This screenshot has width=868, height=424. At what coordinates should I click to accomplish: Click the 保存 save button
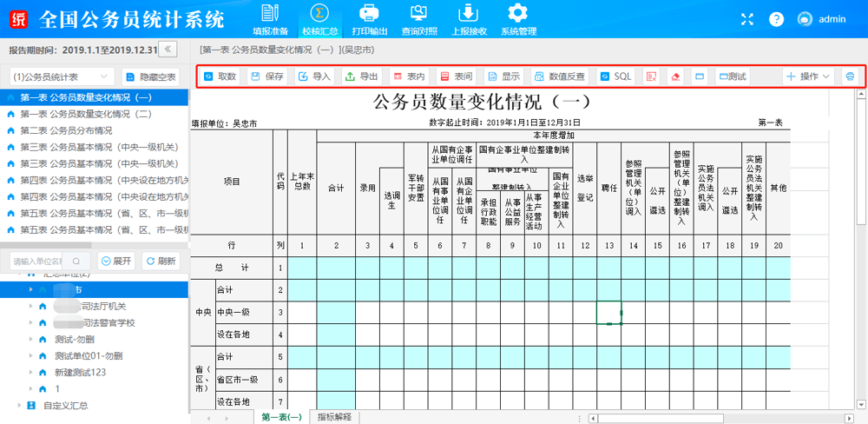point(267,76)
